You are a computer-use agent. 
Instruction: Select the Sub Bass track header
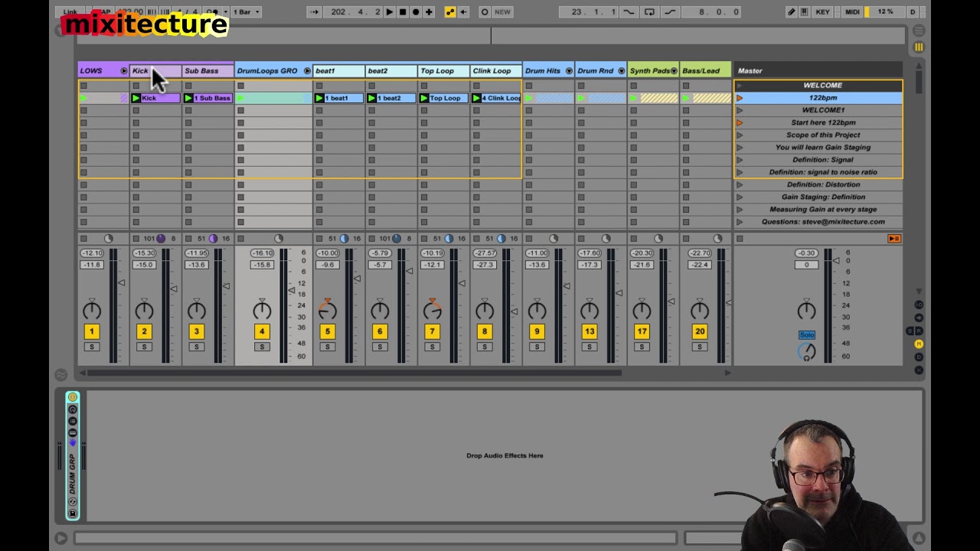(207, 70)
